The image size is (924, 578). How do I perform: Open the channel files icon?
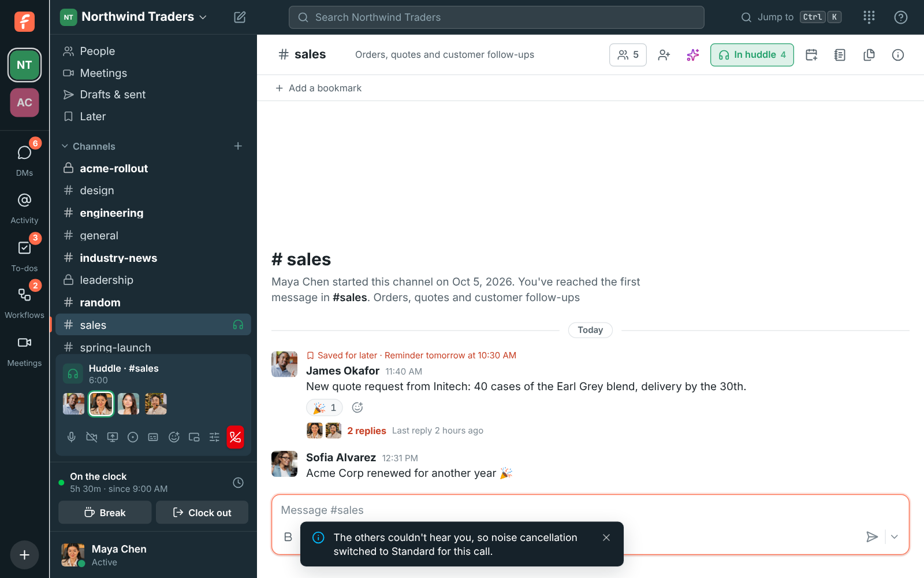(869, 55)
